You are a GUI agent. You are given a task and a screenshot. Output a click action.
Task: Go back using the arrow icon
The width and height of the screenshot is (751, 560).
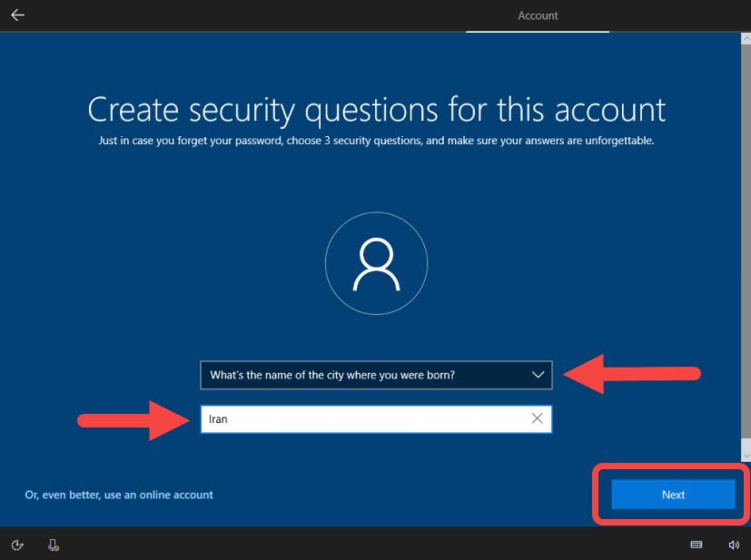pyautogui.click(x=18, y=15)
